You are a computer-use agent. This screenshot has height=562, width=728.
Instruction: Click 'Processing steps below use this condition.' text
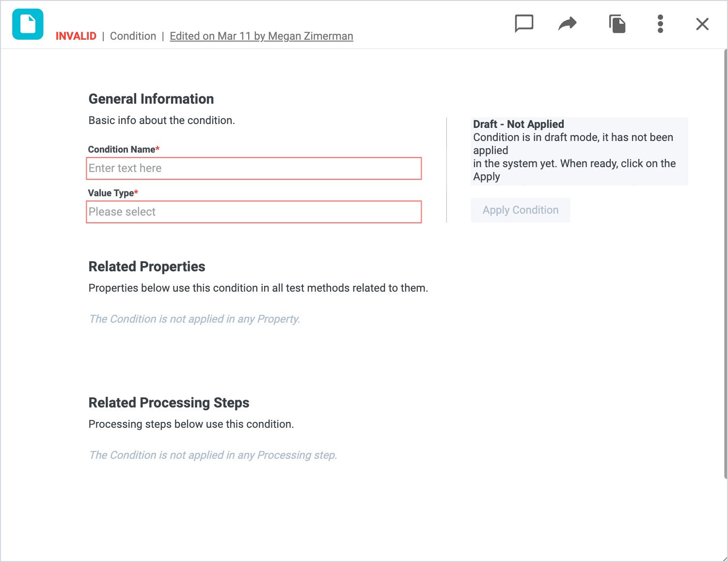tap(191, 424)
